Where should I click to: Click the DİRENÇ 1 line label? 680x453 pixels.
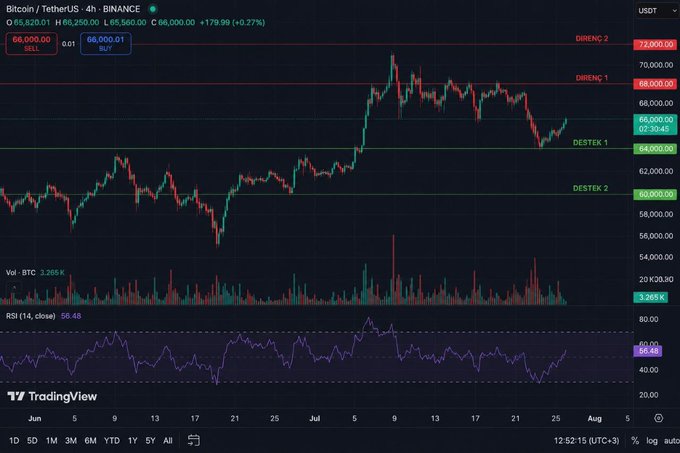pos(592,78)
